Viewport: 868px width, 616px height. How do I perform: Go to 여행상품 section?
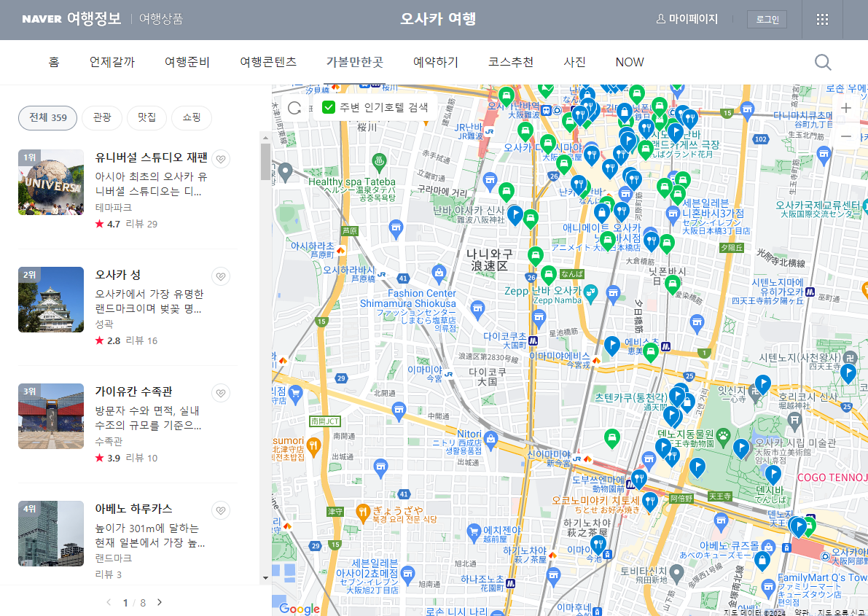160,19
